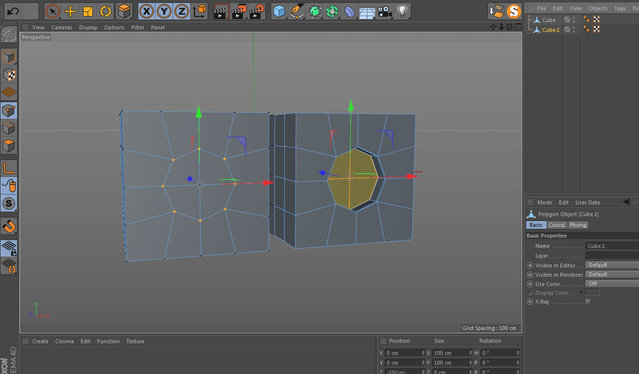Add a Cube primitive from toolbar
The width and height of the screenshot is (639, 374).
(279, 11)
